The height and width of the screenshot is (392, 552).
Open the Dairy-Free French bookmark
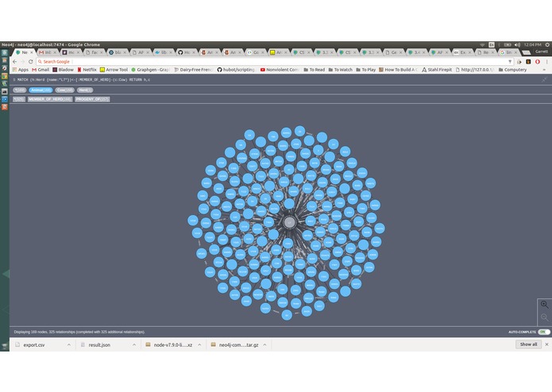click(194, 70)
